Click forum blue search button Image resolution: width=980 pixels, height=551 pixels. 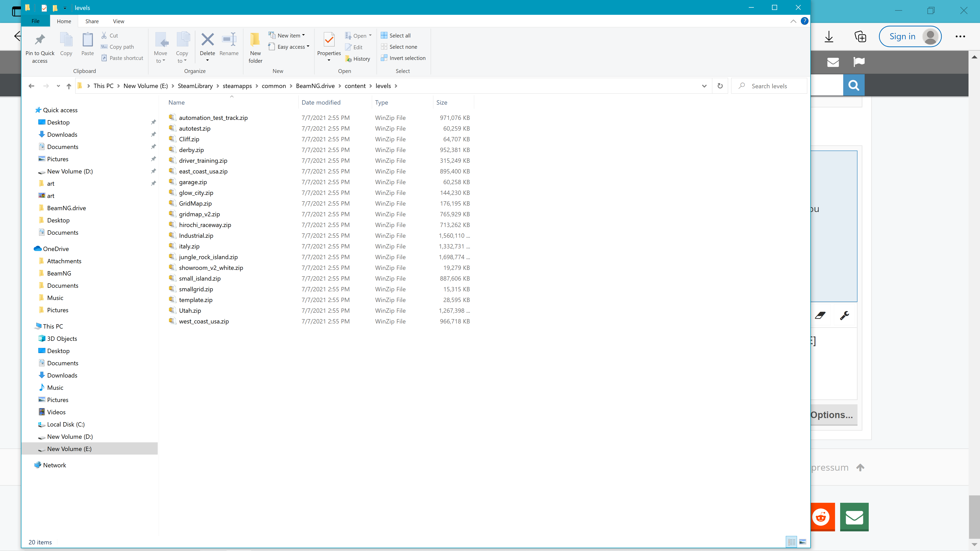pos(854,85)
